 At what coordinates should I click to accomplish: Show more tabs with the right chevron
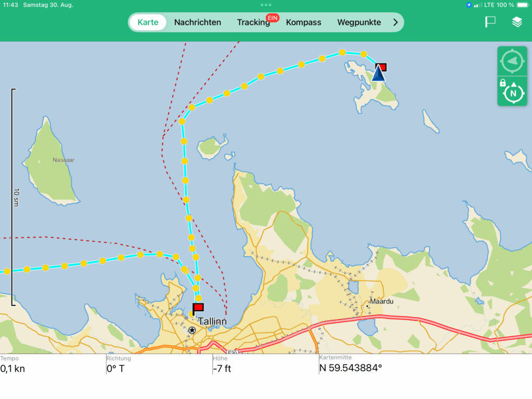395,22
